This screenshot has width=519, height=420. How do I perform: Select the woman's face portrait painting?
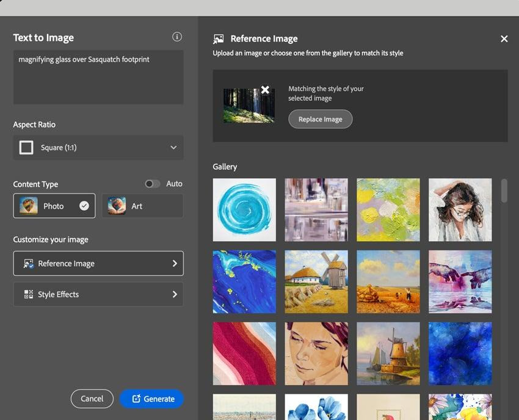pyautogui.click(x=316, y=353)
